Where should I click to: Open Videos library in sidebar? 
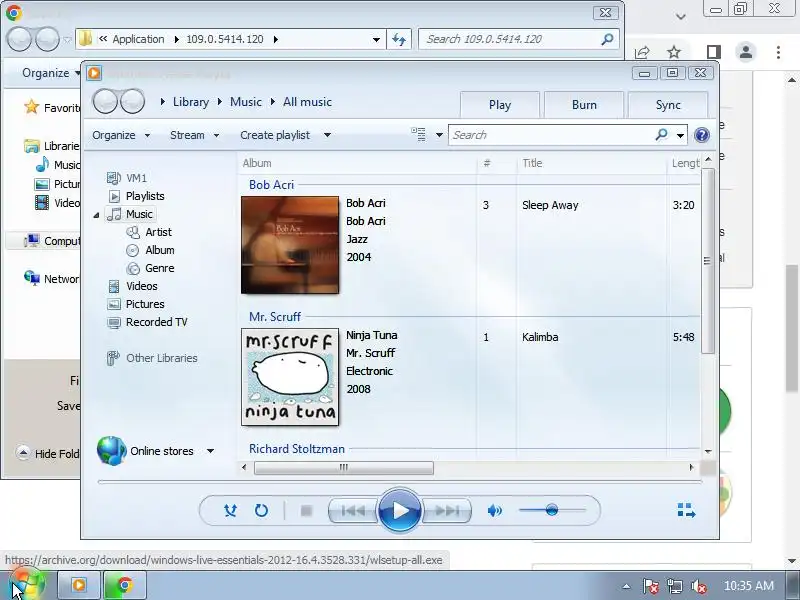click(x=142, y=286)
